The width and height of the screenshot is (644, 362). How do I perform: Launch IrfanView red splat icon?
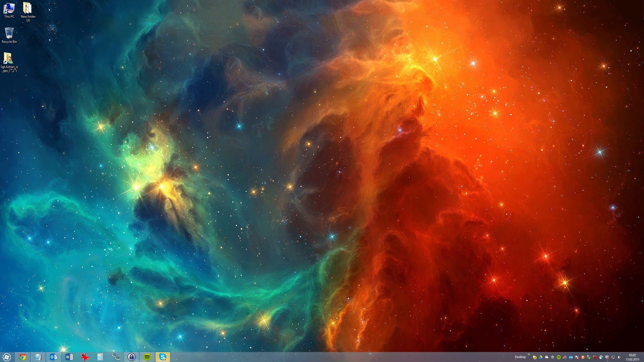click(x=85, y=357)
